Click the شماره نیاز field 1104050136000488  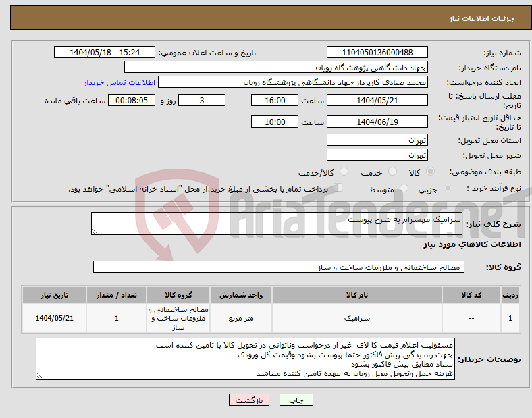coord(377,52)
